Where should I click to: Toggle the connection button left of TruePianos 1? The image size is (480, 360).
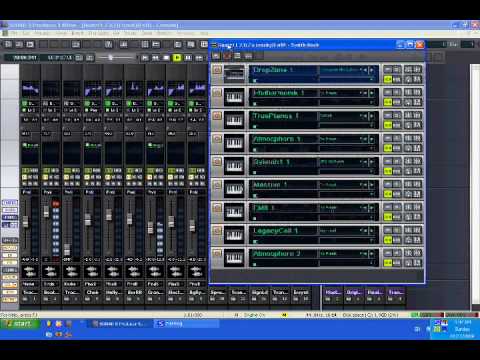coord(217,116)
